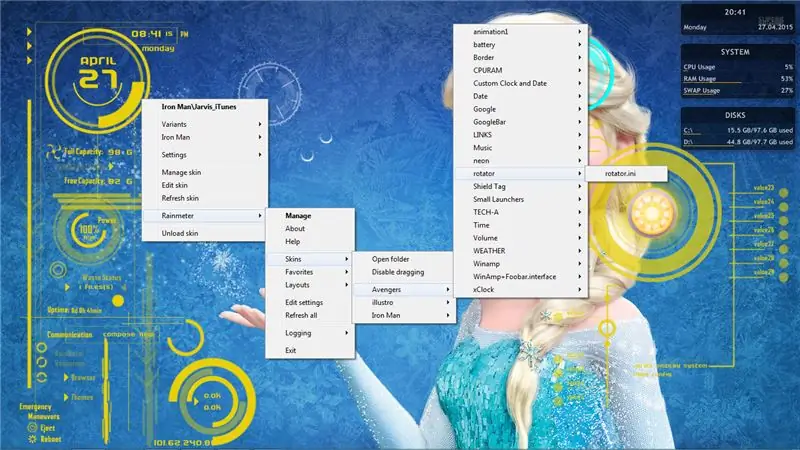This screenshot has width=800, height=450.
Task: Select About in Rainmeter submenu
Action: click(310, 229)
